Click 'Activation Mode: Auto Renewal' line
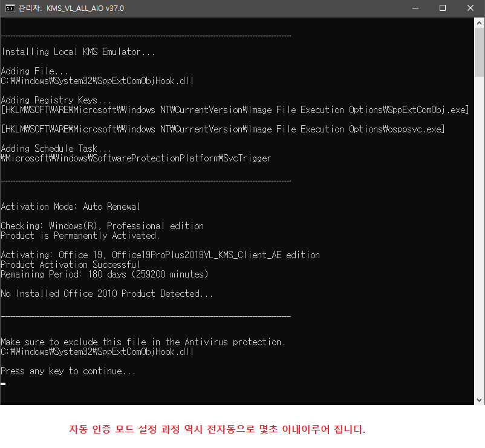 pyautogui.click(x=71, y=207)
